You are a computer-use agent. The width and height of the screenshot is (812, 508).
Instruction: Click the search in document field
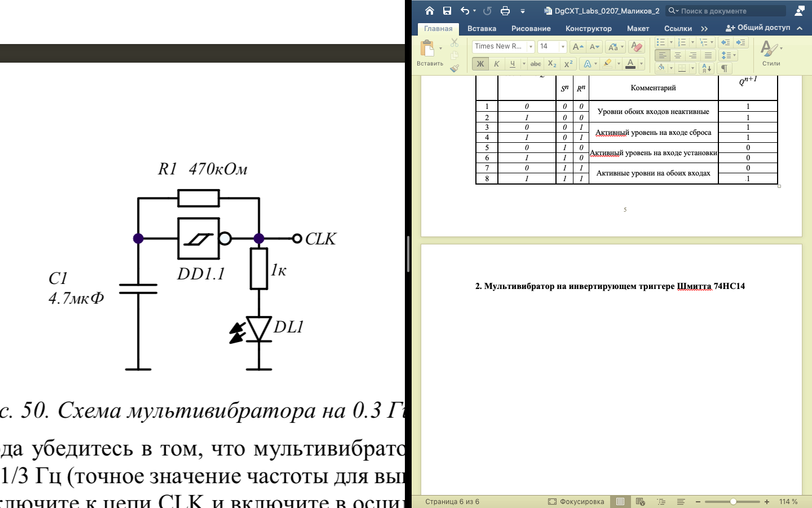click(x=726, y=11)
